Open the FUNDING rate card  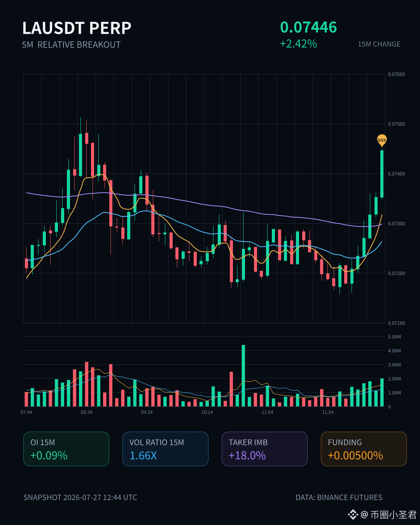(x=364, y=449)
